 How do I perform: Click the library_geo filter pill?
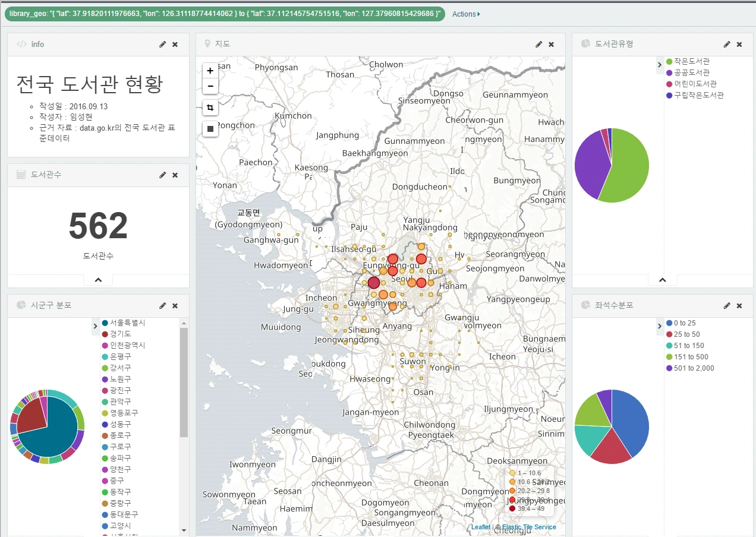click(x=225, y=14)
